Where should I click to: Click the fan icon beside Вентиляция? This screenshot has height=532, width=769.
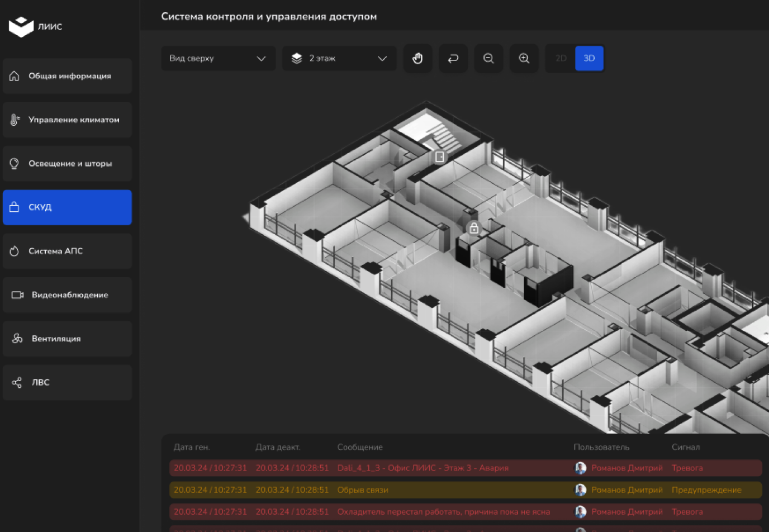[17, 339]
